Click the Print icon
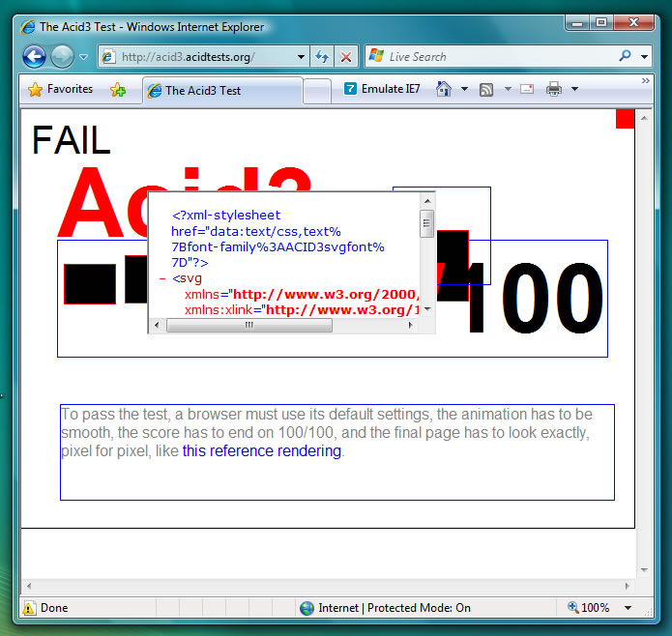The width and height of the screenshot is (672, 636). point(554,90)
